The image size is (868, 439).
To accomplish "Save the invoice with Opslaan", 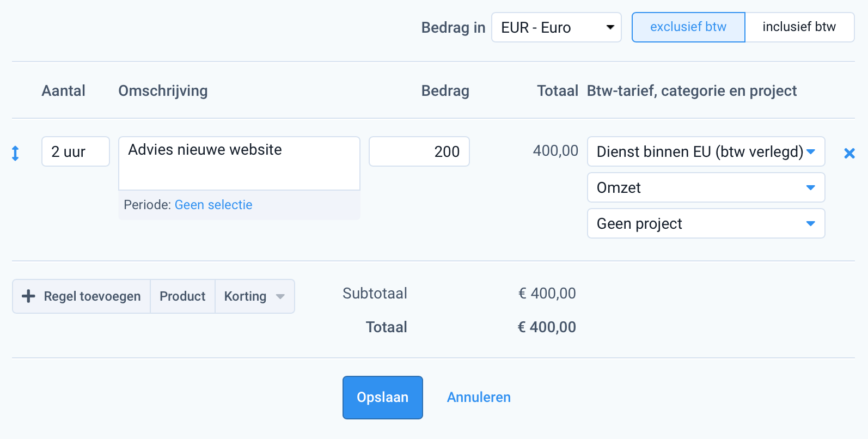I will pos(382,398).
